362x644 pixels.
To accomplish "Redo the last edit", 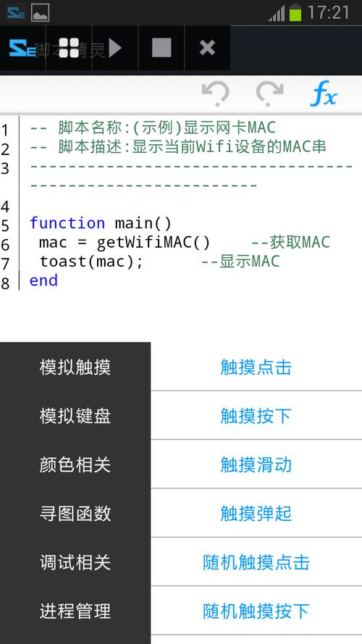I will pos(269,93).
